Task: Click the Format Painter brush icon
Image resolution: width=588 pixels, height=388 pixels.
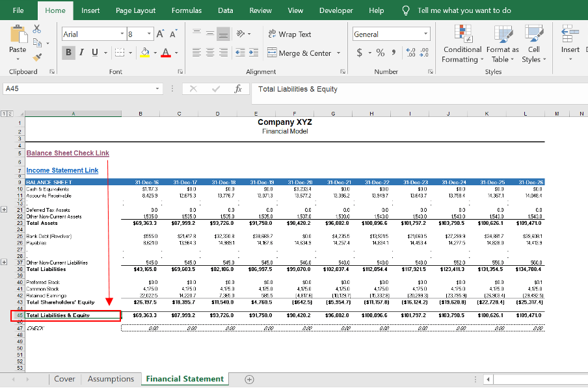Action: (x=37, y=57)
